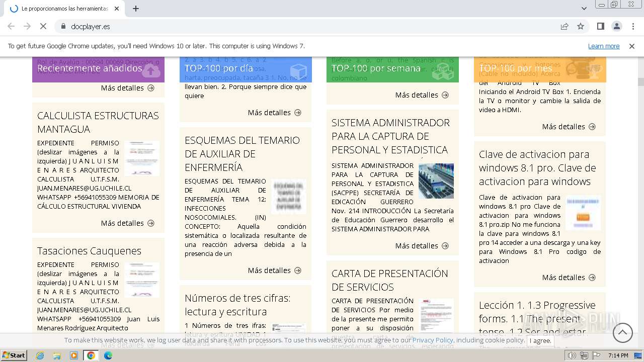Click Más detalles for Android TV Box card
This screenshot has width=644, height=362.
point(569,127)
